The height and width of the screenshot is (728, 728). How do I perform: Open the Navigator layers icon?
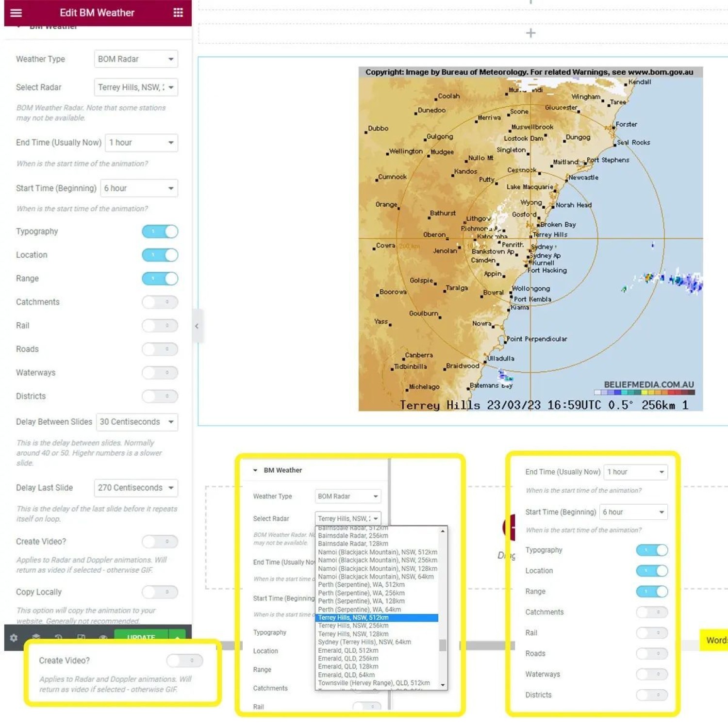[x=36, y=637]
